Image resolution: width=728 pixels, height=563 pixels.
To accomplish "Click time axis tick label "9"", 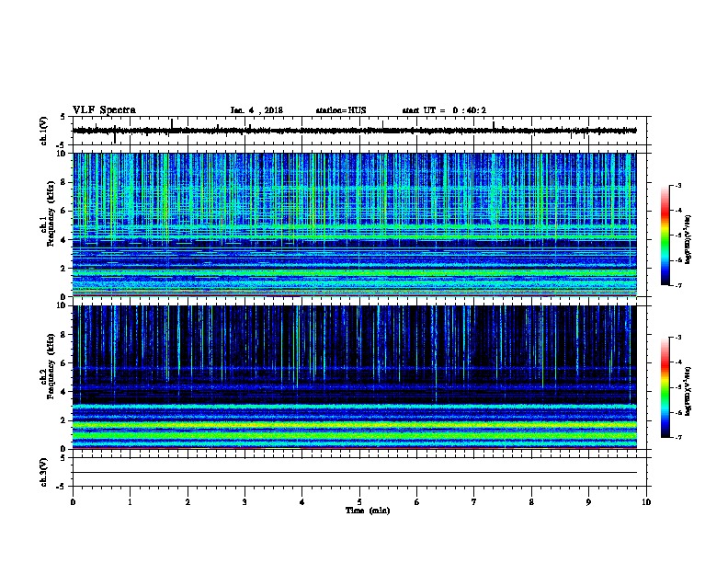I will [x=588, y=502].
